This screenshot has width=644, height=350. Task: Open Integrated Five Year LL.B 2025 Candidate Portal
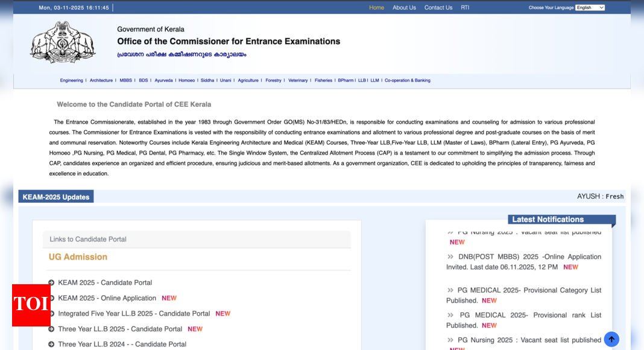pyautogui.click(x=134, y=314)
